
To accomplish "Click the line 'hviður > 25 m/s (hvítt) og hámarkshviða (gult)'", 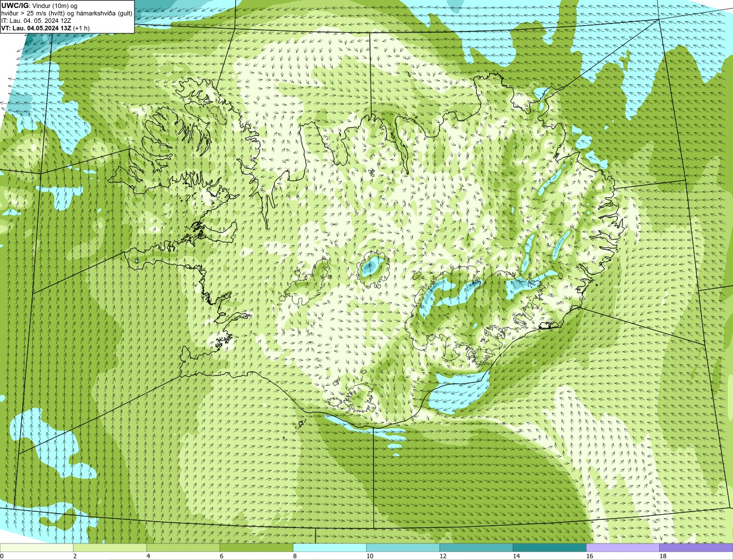I will click(x=66, y=13).
